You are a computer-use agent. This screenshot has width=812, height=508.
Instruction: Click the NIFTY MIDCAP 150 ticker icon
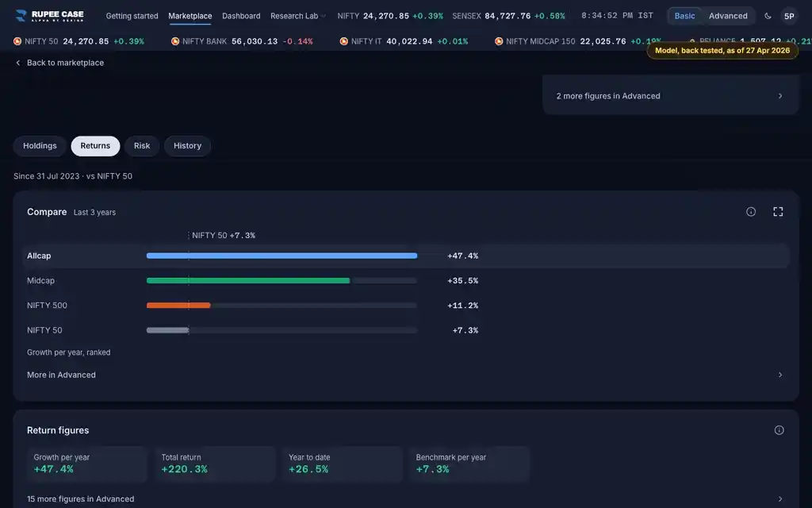pyautogui.click(x=499, y=41)
